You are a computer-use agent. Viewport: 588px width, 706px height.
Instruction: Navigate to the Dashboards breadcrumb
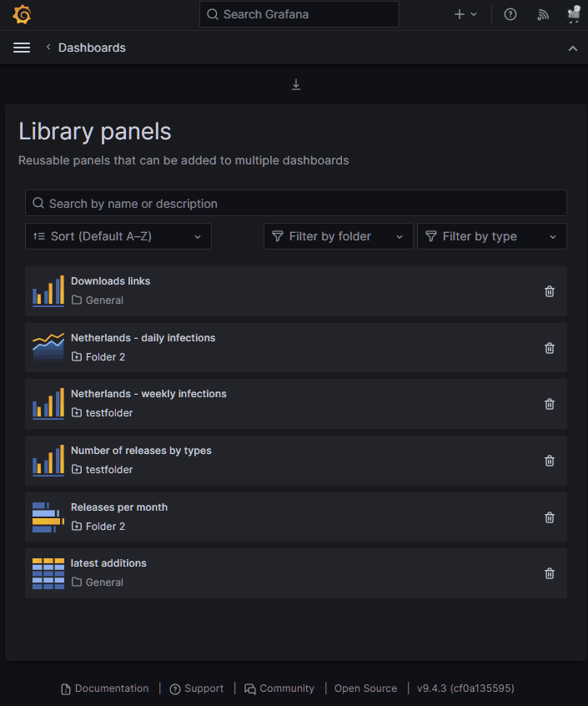pyautogui.click(x=92, y=48)
